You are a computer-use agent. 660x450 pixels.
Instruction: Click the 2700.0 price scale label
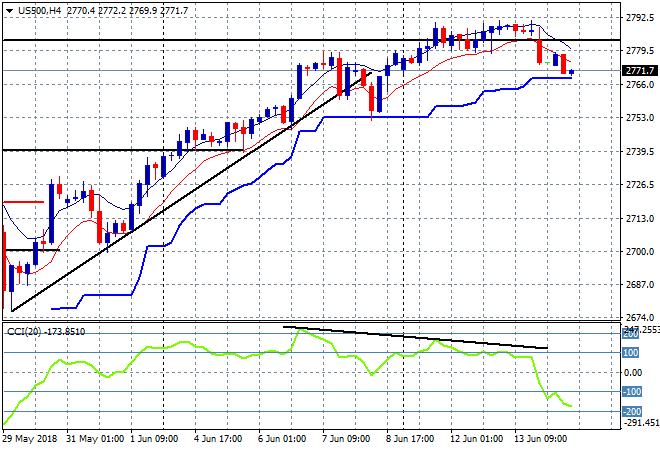pyautogui.click(x=640, y=252)
